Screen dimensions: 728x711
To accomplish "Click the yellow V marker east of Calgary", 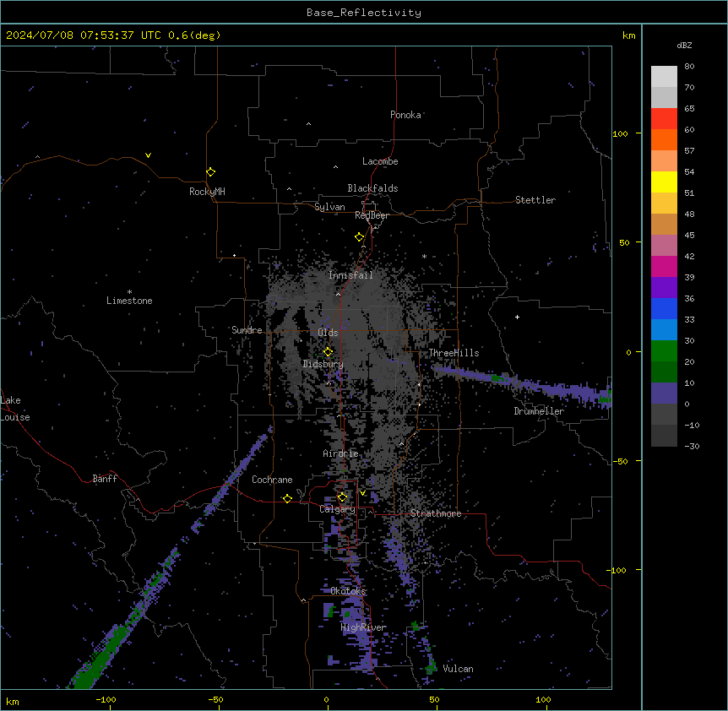I will point(362,493).
